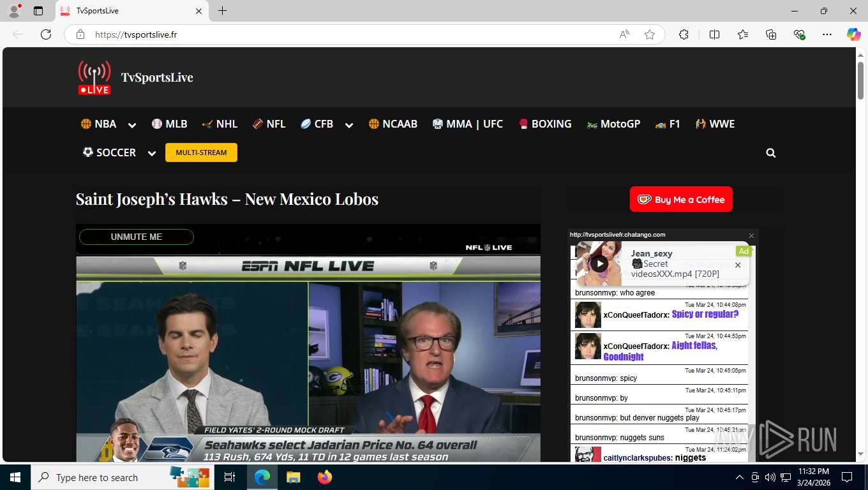Click xConQueefTadorx avatar beside 'Spicy or regular?'
The image size is (868, 490).
[x=588, y=315]
